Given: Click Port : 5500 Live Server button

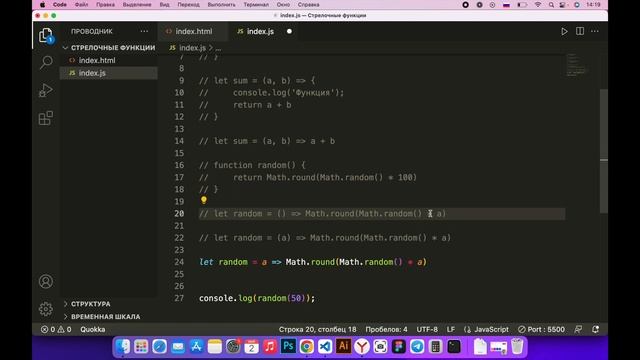Looking at the screenshot, I should (541, 329).
